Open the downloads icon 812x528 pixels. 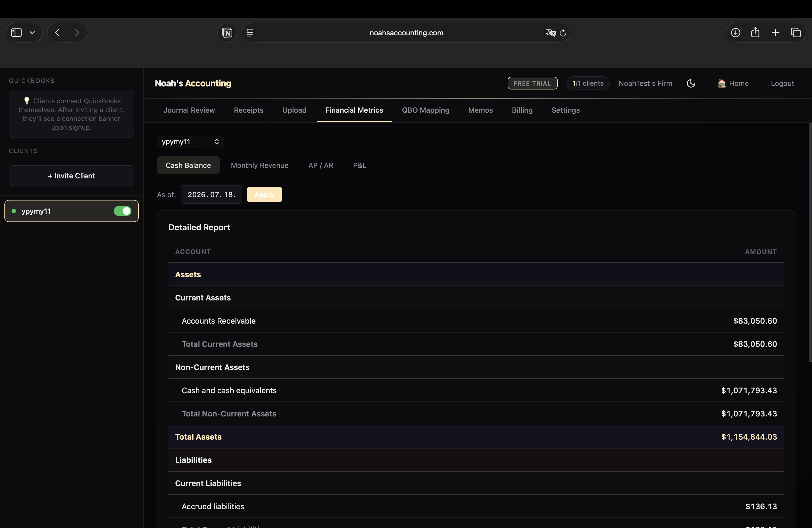[735, 32]
